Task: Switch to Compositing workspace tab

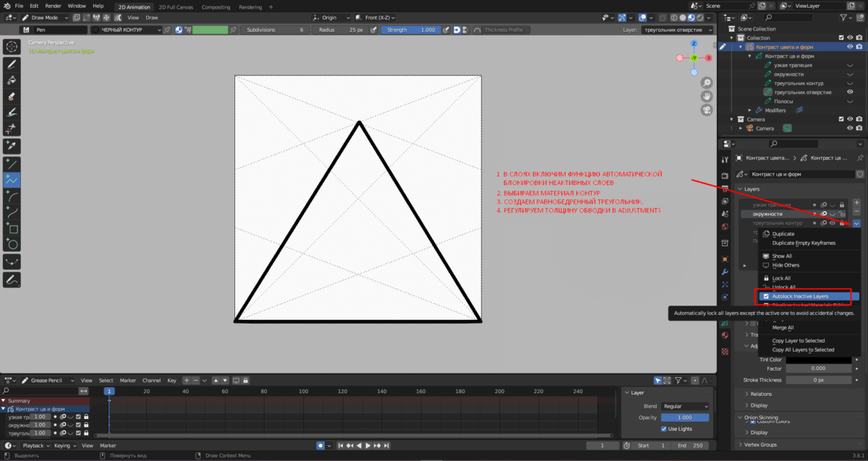Action: pos(216,7)
